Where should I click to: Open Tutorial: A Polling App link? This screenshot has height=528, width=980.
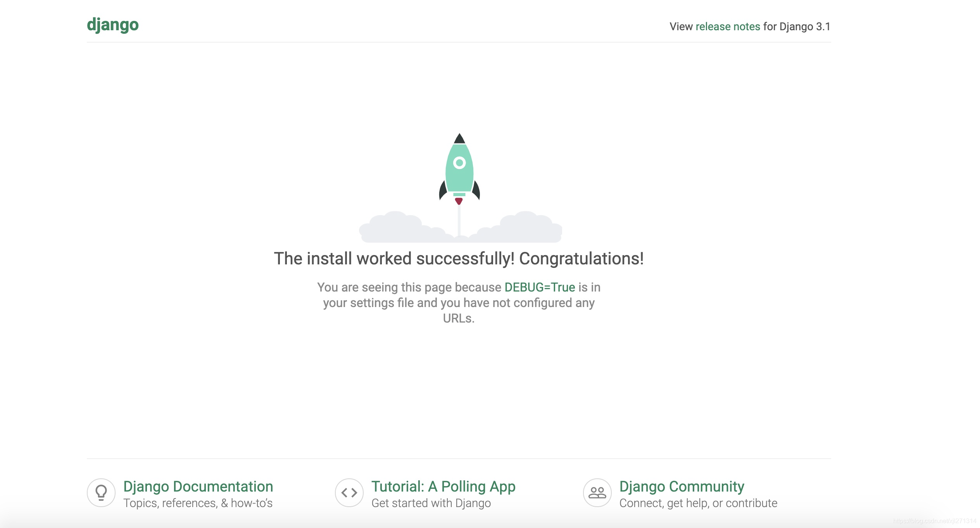[x=443, y=486]
